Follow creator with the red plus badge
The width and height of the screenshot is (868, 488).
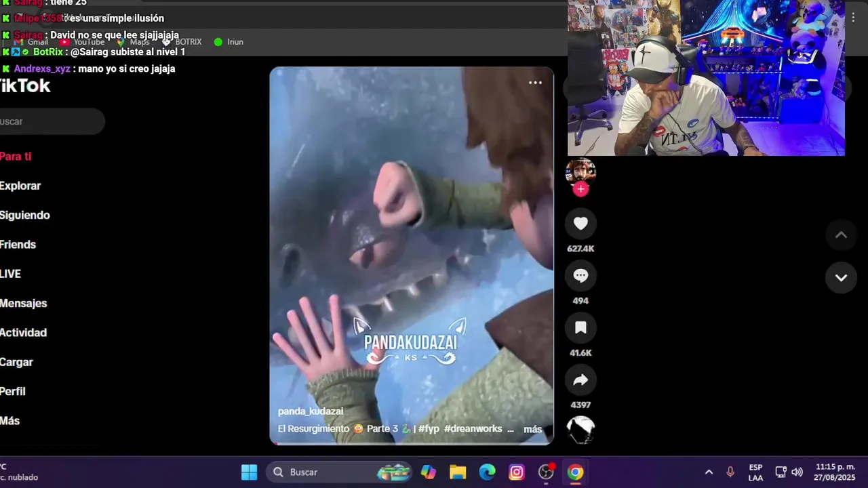tap(580, 189)
